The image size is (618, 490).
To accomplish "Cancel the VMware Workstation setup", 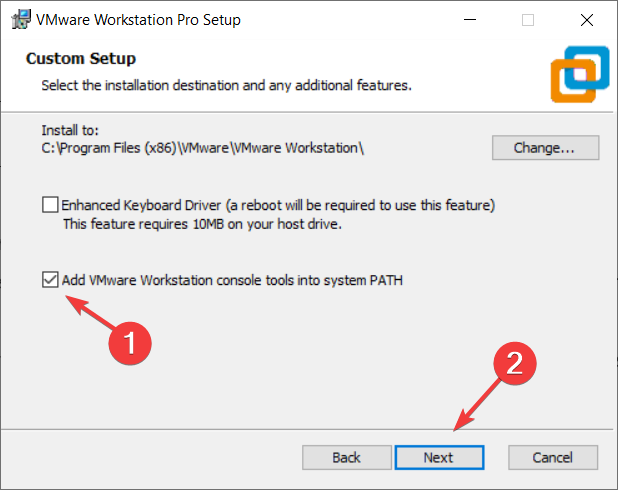I will 553,458.
